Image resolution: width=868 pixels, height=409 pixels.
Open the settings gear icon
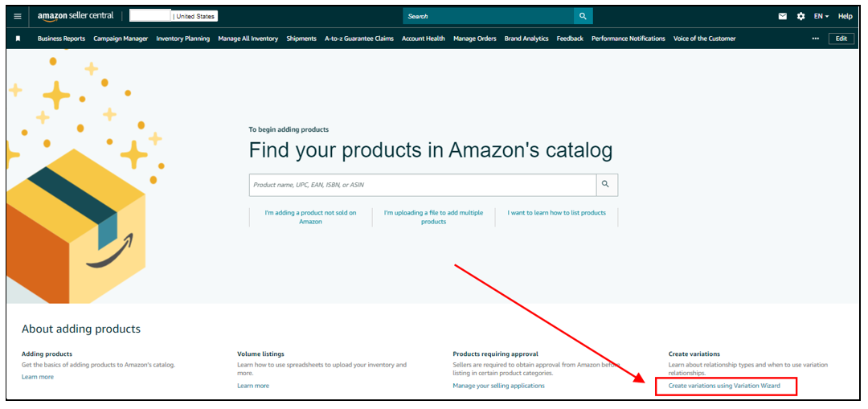(801, 16)
